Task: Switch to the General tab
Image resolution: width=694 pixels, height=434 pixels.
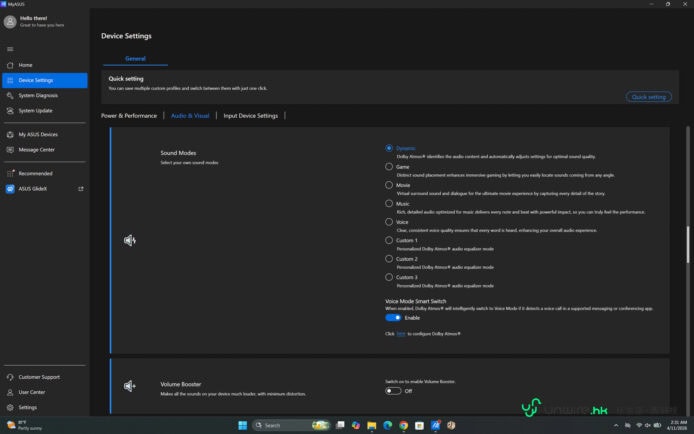Action: point(135,58)
